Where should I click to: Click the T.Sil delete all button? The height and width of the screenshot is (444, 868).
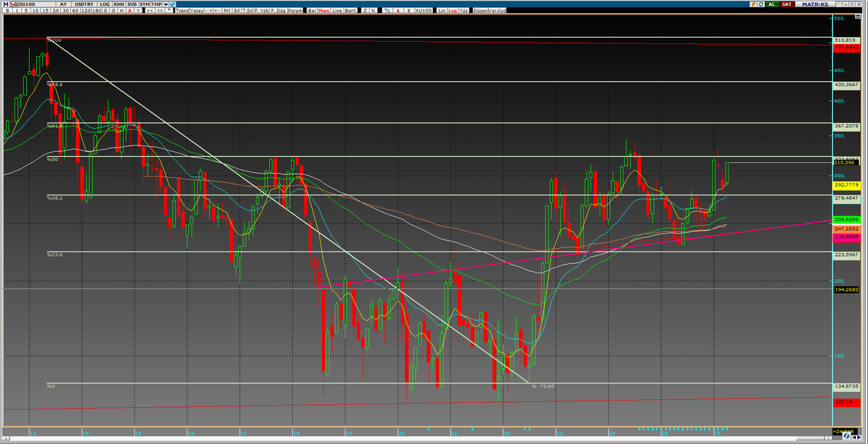tap(247, 11)
